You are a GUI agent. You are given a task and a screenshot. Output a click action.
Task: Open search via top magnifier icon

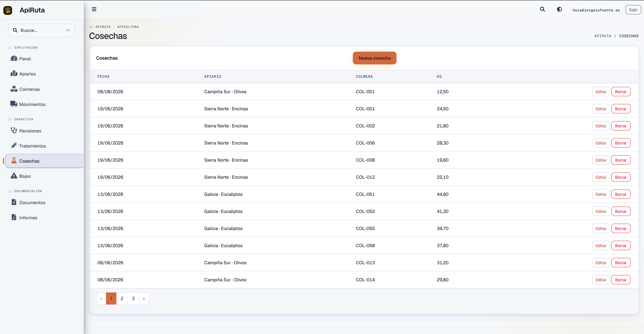pyautogui.click(x=542, y=9)
